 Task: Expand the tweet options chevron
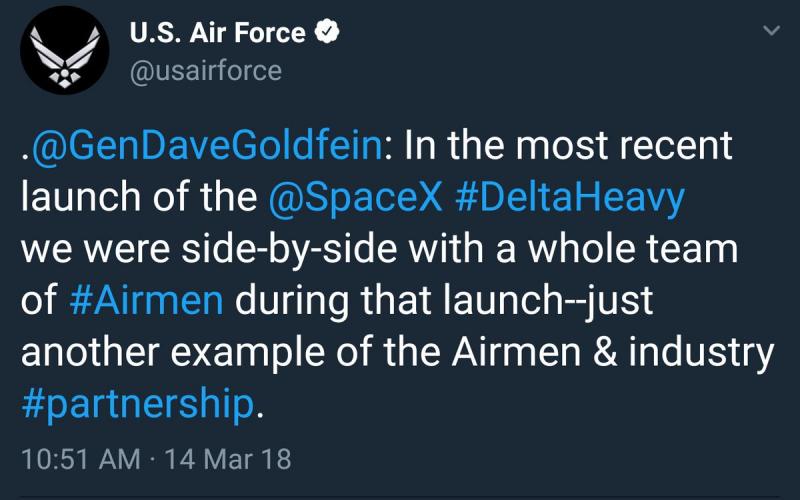(x=771, y=31)
